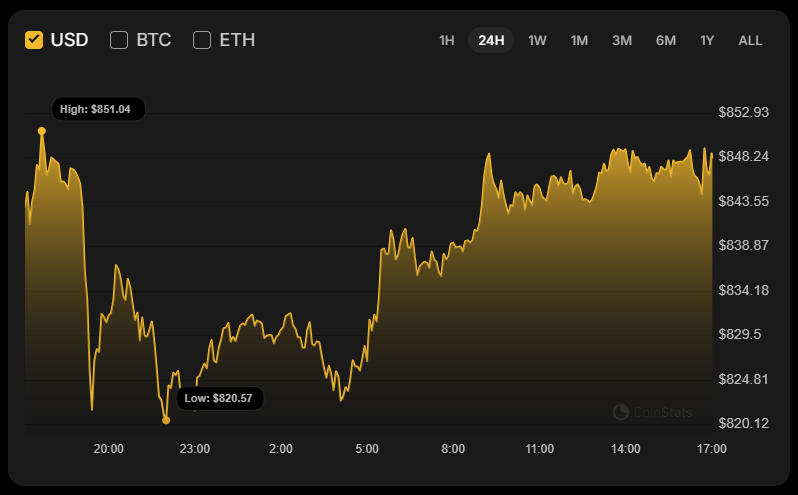Click the high price point marker
Image resolution: width=798 pixels, height=495 pixels.
tap(42, 131)
